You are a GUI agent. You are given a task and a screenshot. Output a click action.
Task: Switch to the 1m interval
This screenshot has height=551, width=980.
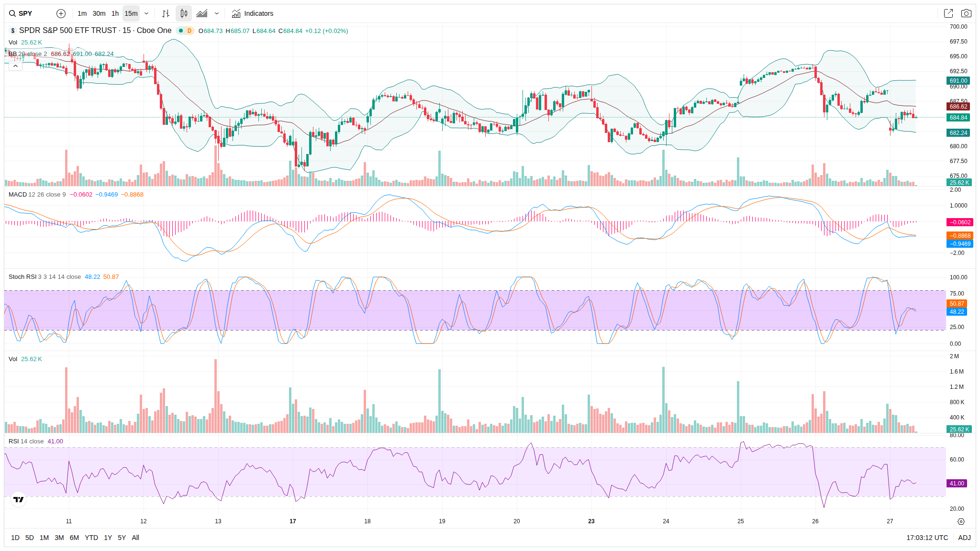point(82,13)
